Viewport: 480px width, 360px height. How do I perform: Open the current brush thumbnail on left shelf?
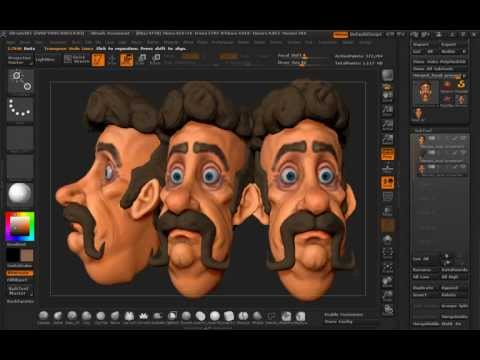tap(20, 81)
